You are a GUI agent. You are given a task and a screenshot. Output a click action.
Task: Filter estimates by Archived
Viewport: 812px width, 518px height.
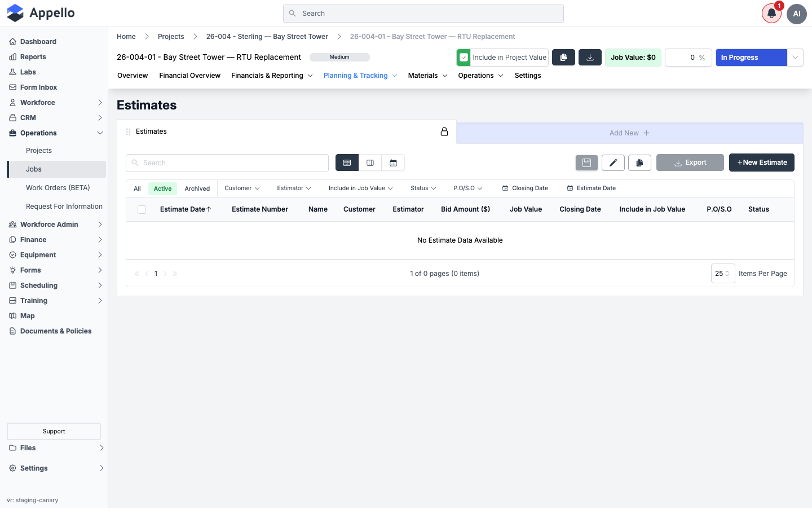(197, 189)
